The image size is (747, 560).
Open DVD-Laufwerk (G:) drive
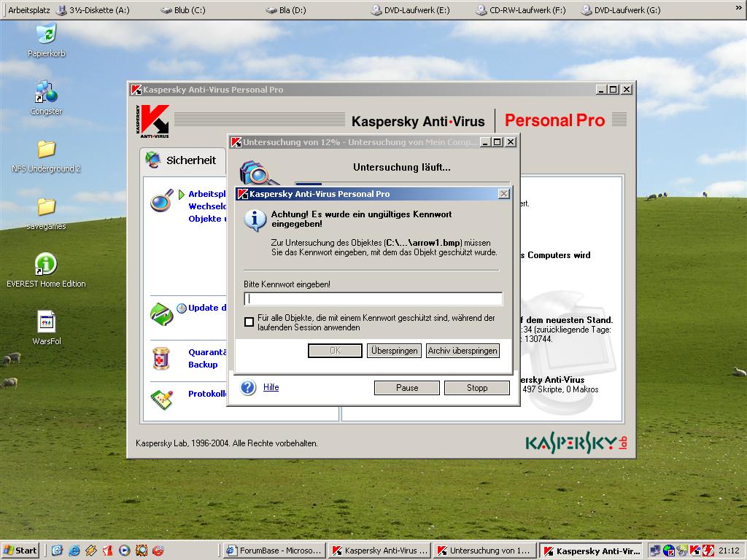620,10
